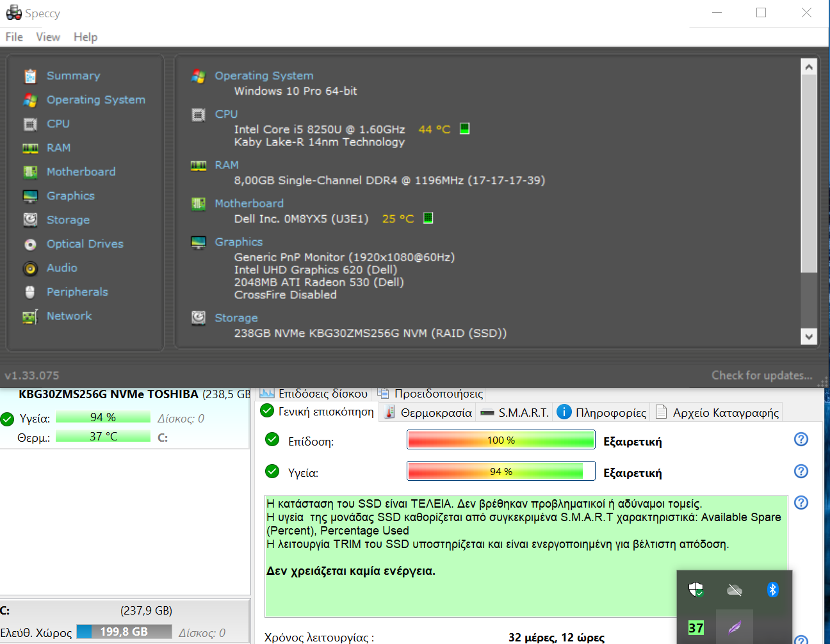
Task: Select Peripherals in the sidebar
Action: (77, 292)
